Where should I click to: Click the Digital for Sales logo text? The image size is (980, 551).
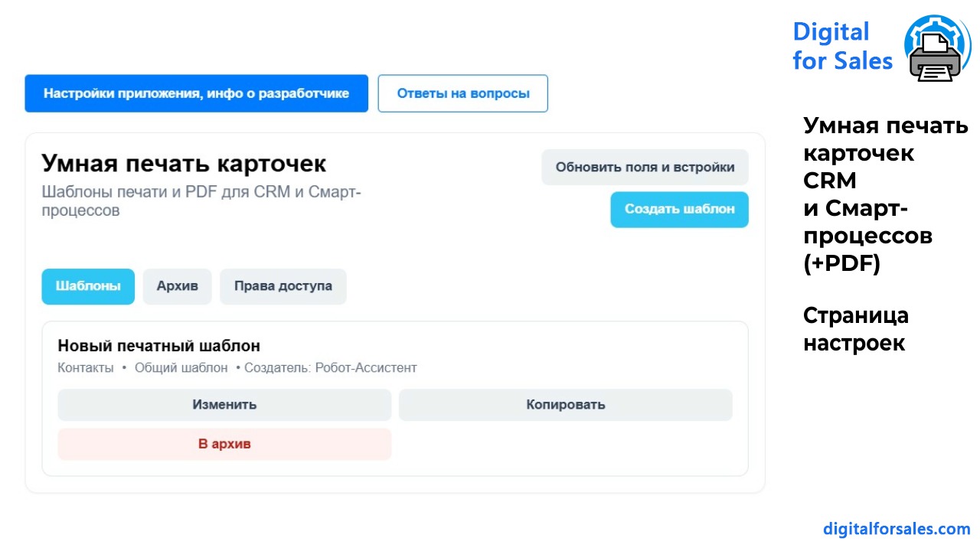pyautogui.click(x=842, y=46)
